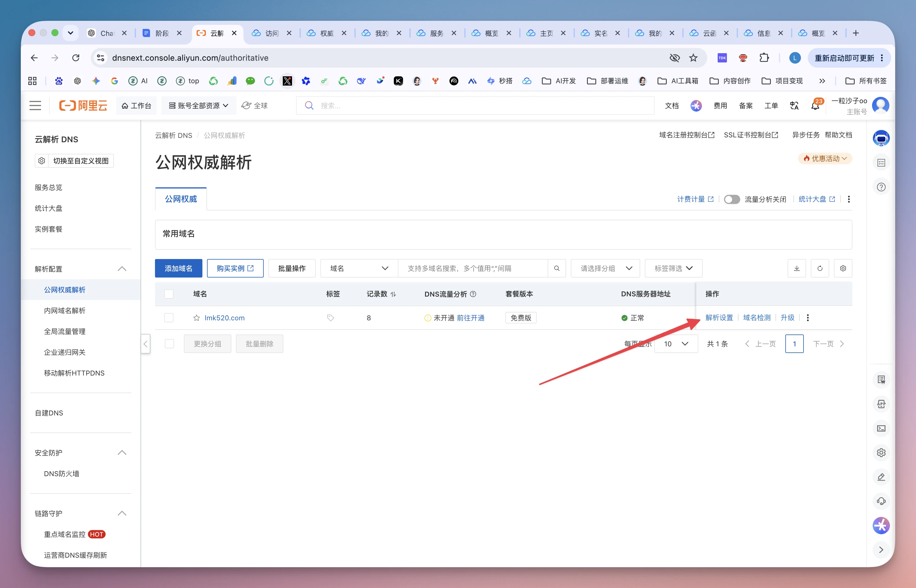This screenshot has height=588, width=916.
Task: Open 服务总览 in the sidebar
Action: pyautogui.click(x=49, y=188)
